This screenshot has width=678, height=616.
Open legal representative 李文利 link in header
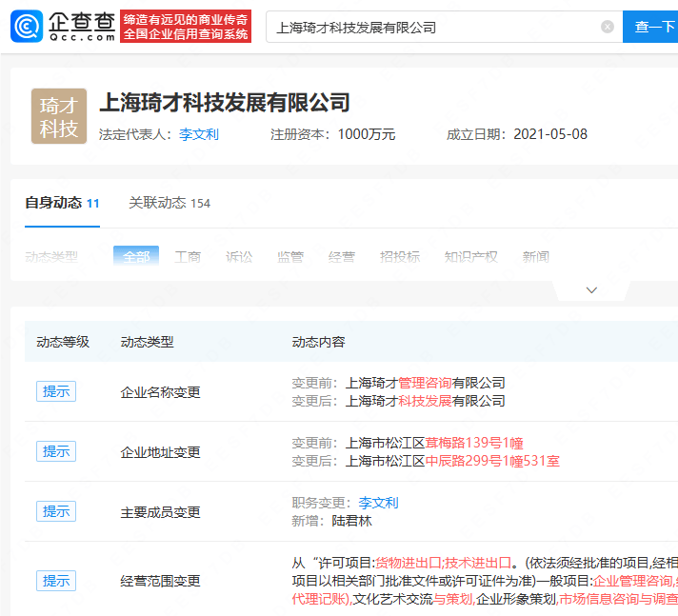[199, 134]
